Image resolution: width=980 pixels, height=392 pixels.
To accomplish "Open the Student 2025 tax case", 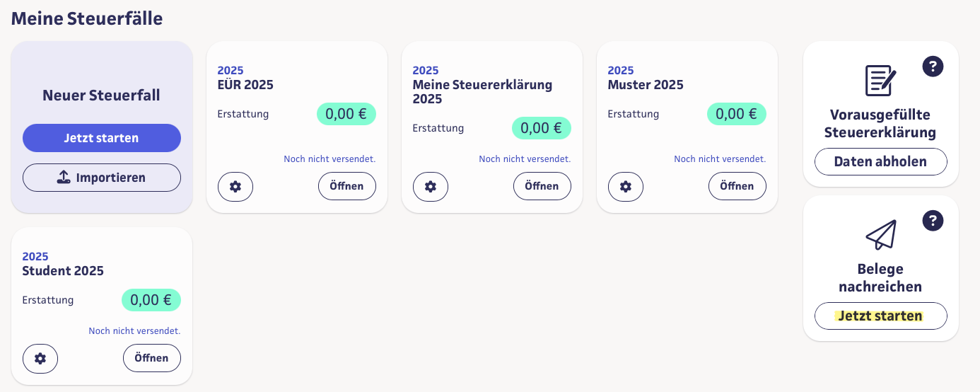I will click(151, 358).
